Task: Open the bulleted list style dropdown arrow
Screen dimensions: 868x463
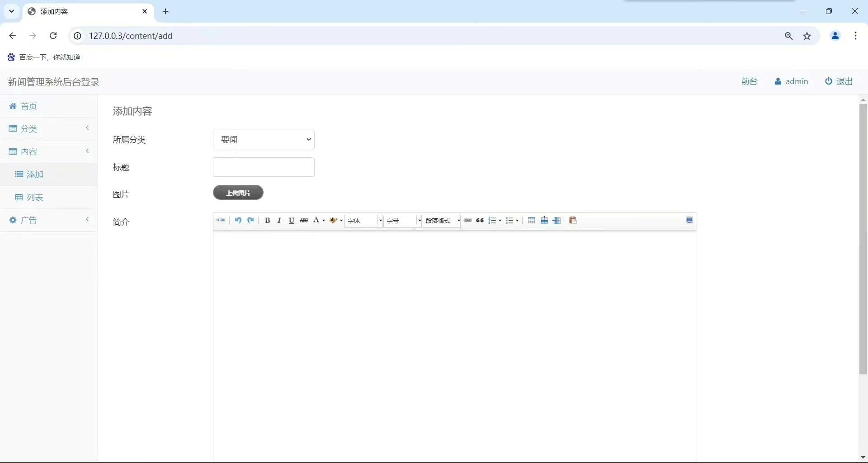Action: (517, 221)
